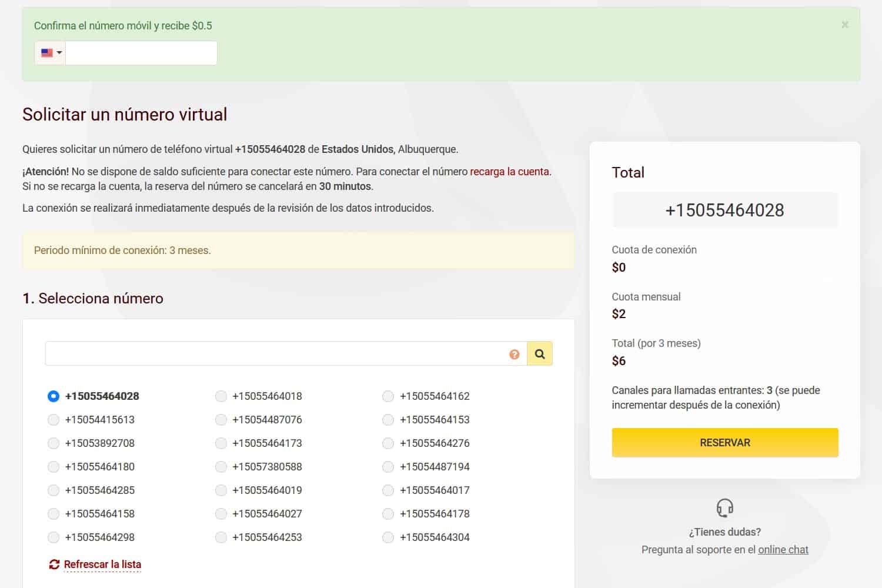This screenshot has width=882, height=588.
Task: Click the number search input field
Action: click(x=286, y=354)
